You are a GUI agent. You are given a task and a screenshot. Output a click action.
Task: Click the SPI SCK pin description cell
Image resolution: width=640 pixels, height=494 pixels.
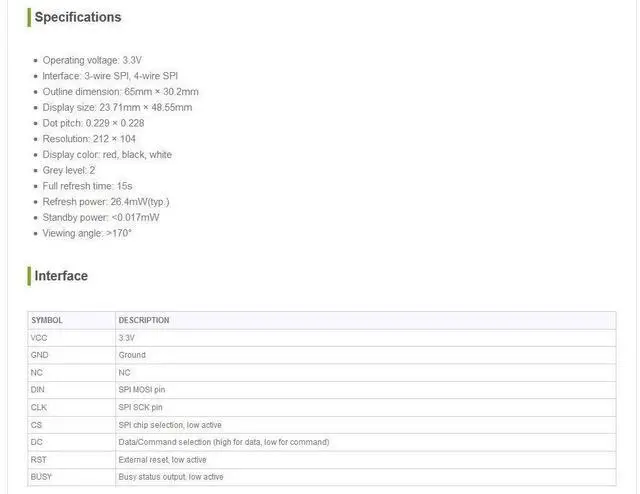[366, 407]
